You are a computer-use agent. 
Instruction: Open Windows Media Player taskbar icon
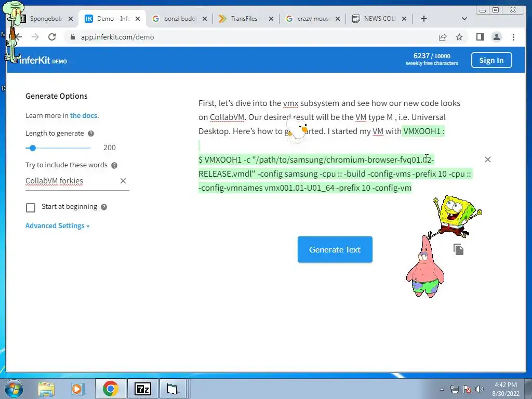click(77, 389)
